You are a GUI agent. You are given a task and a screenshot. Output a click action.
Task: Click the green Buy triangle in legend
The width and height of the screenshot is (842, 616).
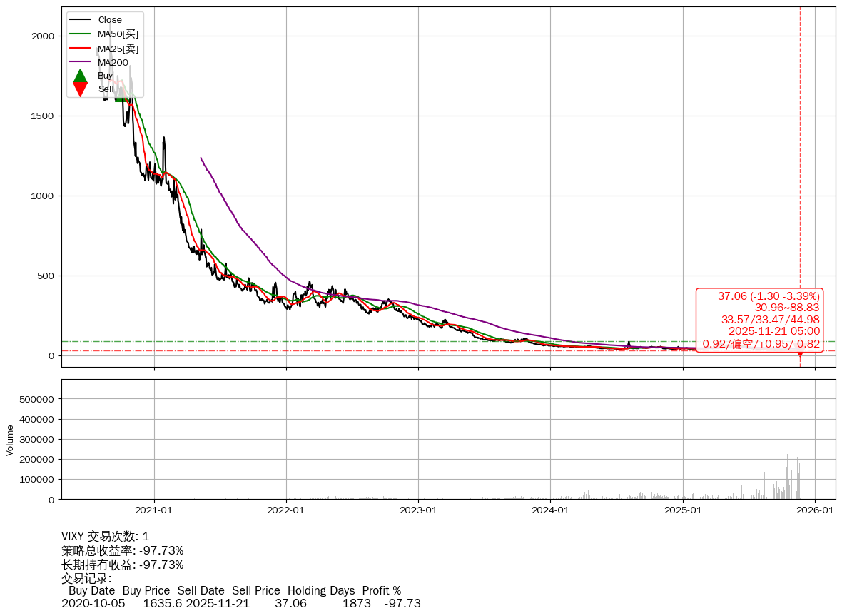pos(81,76)
